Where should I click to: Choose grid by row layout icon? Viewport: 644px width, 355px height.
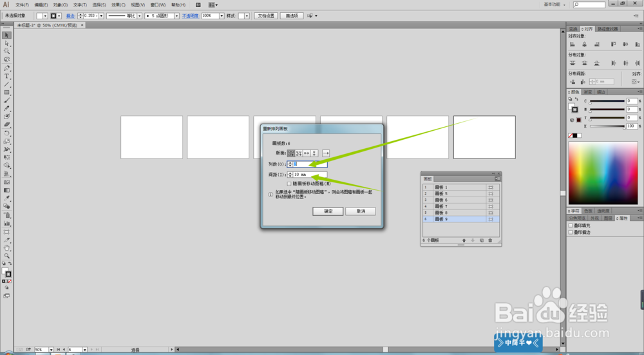291,153
